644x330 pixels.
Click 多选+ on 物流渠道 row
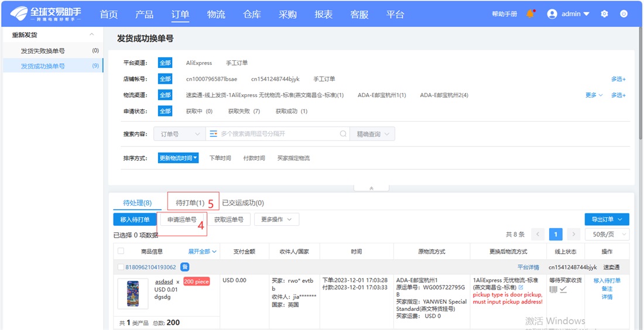[618, 95]
